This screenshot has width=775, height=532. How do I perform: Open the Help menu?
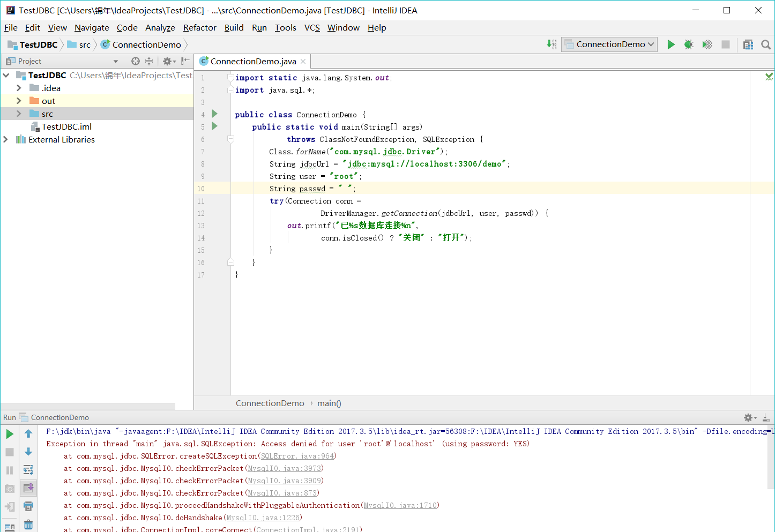(x=377, y=28)
